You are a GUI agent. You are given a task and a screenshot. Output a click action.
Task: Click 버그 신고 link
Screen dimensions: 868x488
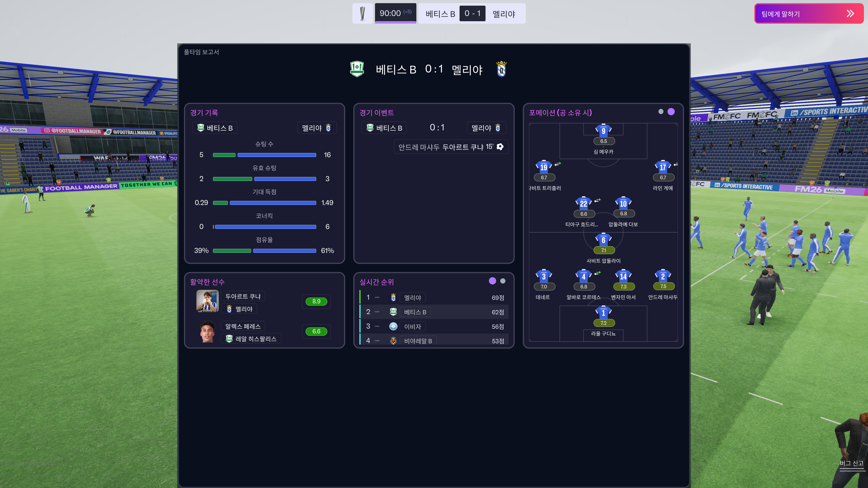tap(851, 463)
